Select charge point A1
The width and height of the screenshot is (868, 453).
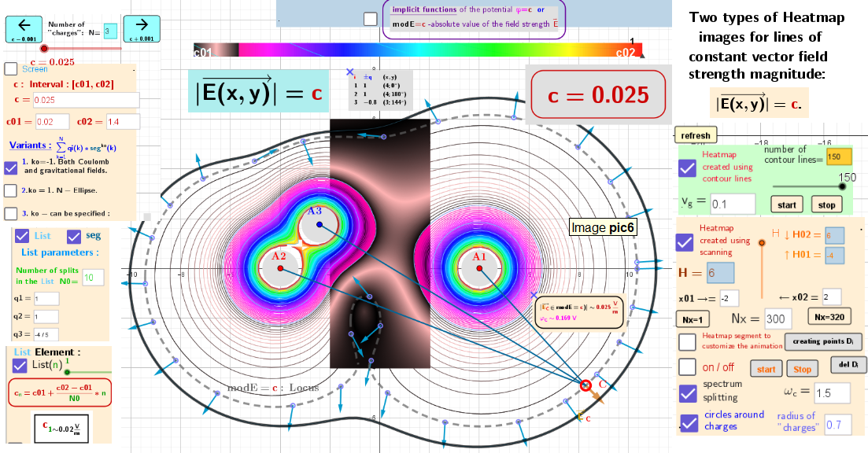(479, 268)
